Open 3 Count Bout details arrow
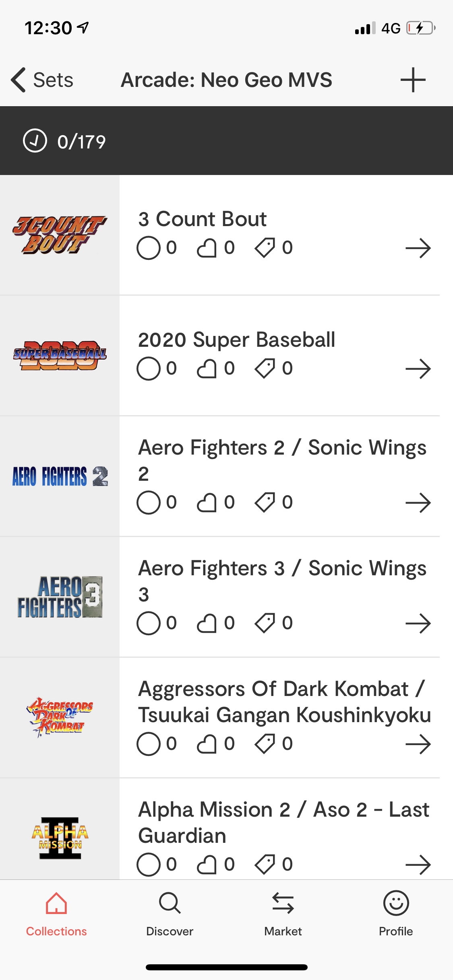The height and width of the screenshot is (980, 453). tap(418, 248)
